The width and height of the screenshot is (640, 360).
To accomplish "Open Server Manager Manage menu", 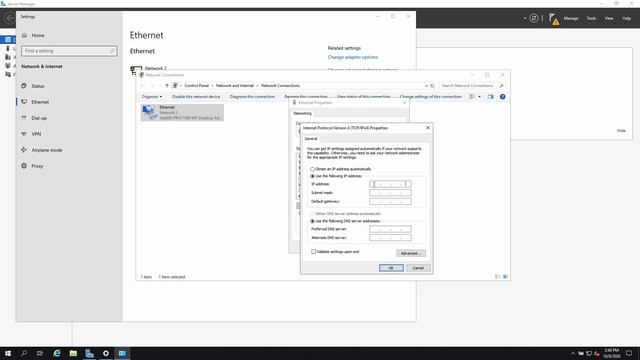I will pyautogui.click(x=571, y=18).
